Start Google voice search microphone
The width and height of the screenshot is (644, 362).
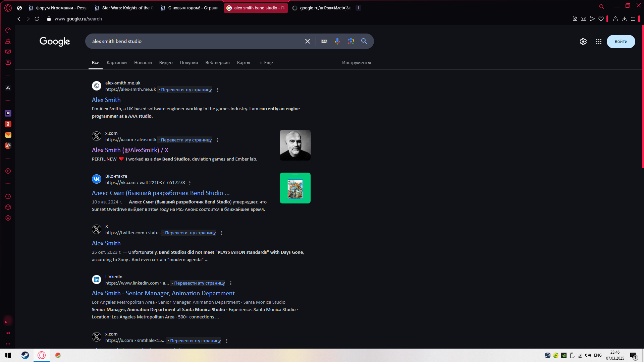click(337, 41)
